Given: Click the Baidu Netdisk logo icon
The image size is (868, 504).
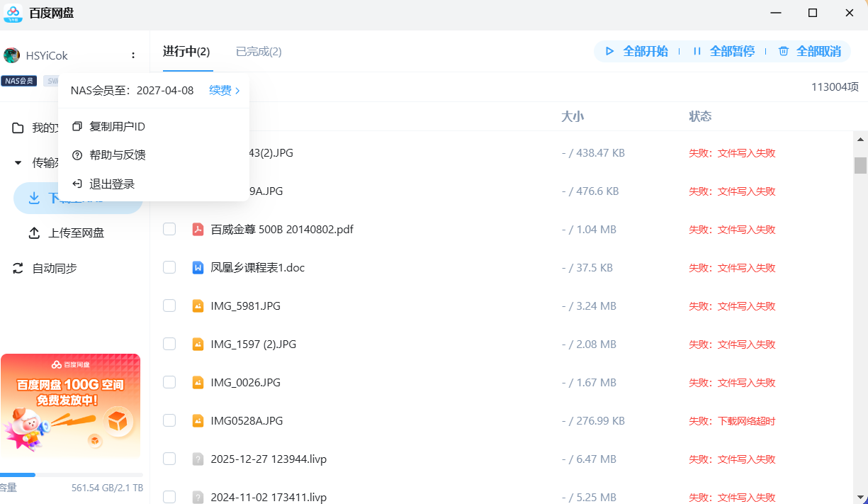Looking at the screenshot, I should pos(13,13).
